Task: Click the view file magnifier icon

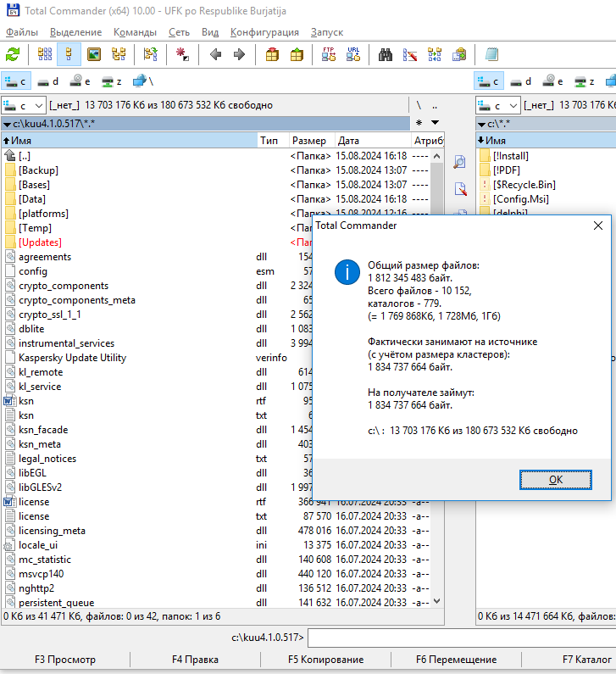Action: (x=461, y=163)
